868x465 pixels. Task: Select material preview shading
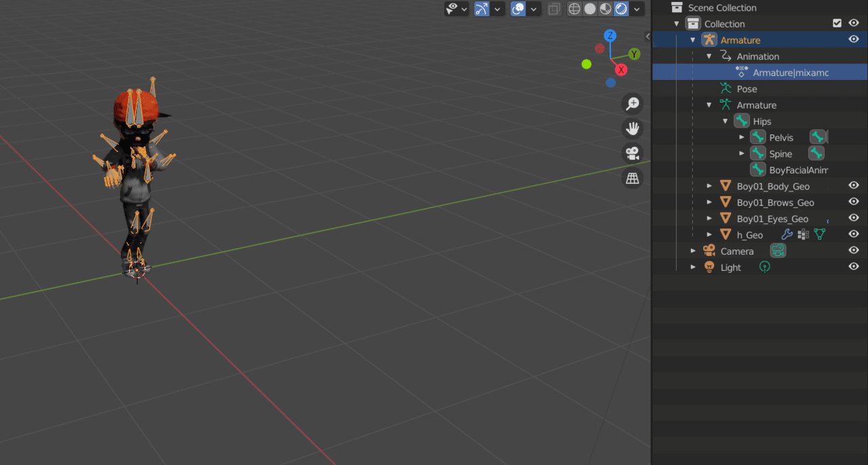click(x=606, y=9)
